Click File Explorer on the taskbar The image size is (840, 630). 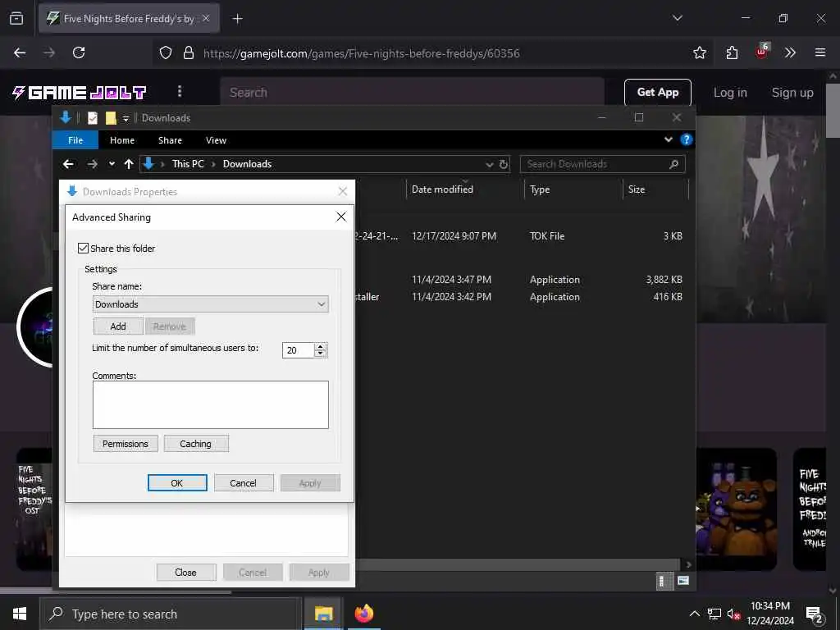(323, 614)
